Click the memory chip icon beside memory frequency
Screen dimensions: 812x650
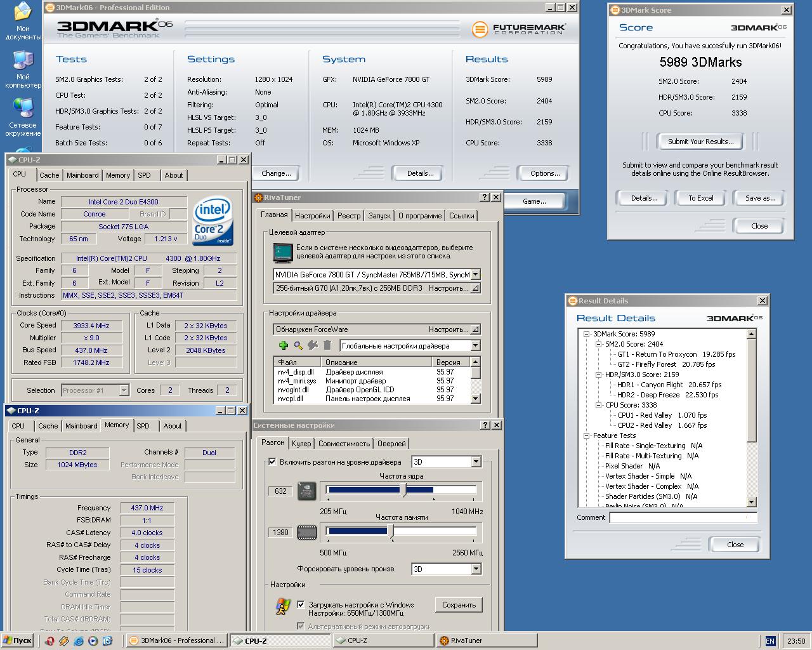tap(307, 532)
